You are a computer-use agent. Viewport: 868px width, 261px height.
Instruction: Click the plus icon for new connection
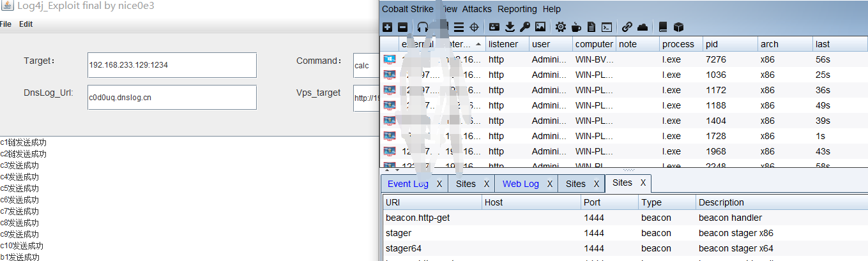click(x=388, y=27)
